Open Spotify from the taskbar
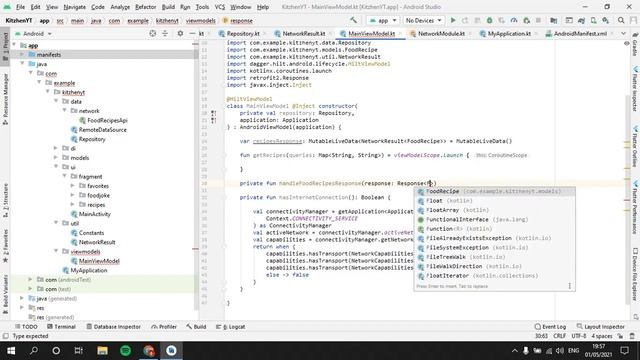This screenshot has height=360, width=640. coord(126,350)
